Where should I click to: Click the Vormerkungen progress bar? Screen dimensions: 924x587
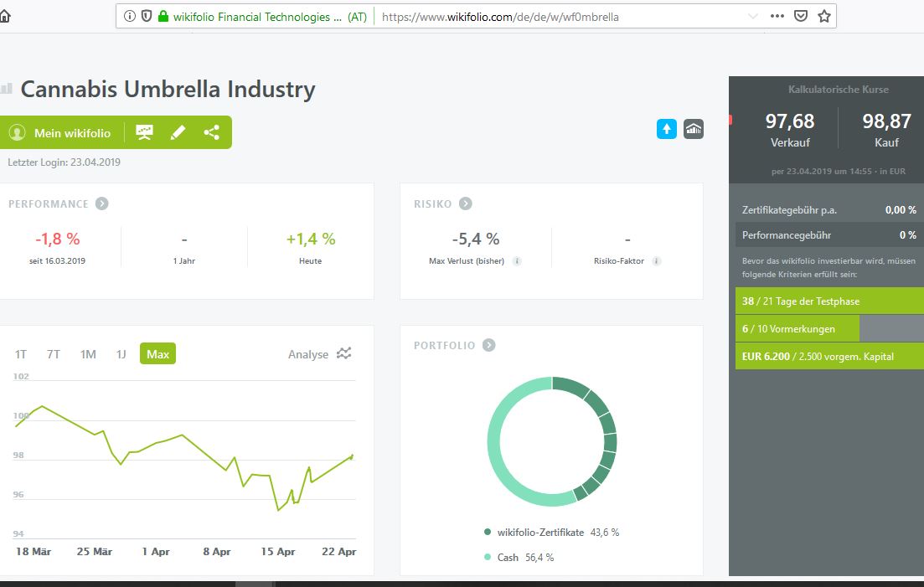(829, 329)
